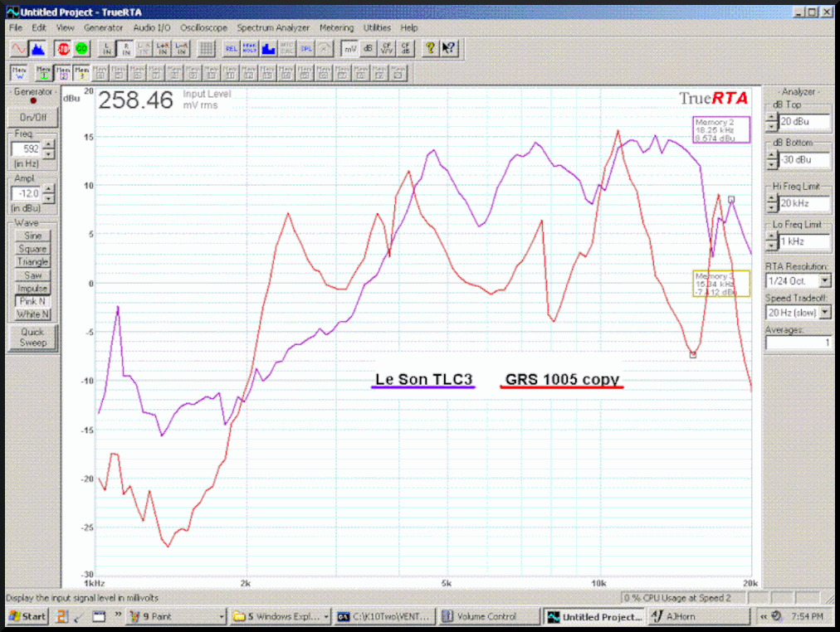The width and height of the screenshot is (840, 632).
Task: Click the Averages field
Action: [x=798, y=343]
